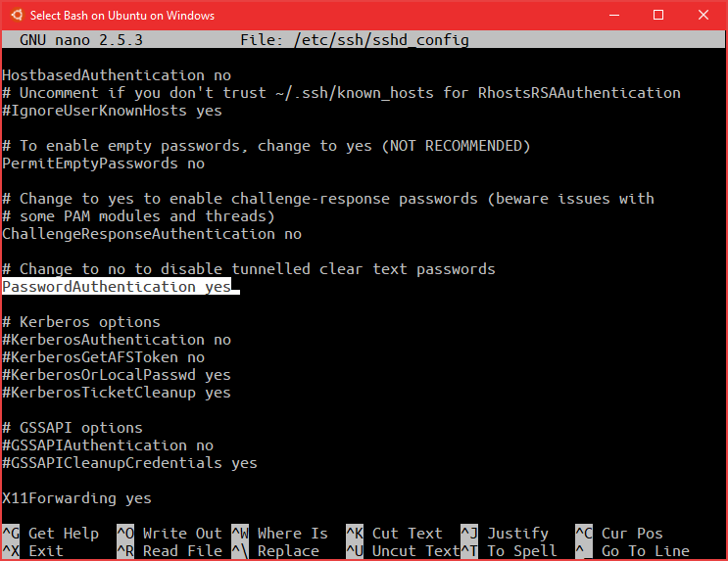This screenshot has height=561, width=728.
Task: Minimize the Bash terminal window
Action: point(613,15)
